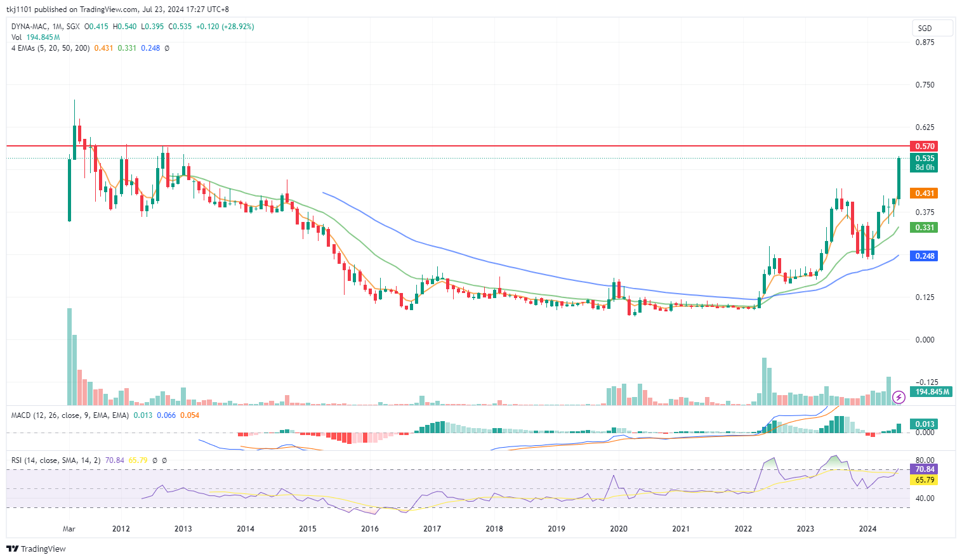Click the green 0.331 EMA axis label
The height and width of the screenshot is (560, 962).
coord(923,228)
